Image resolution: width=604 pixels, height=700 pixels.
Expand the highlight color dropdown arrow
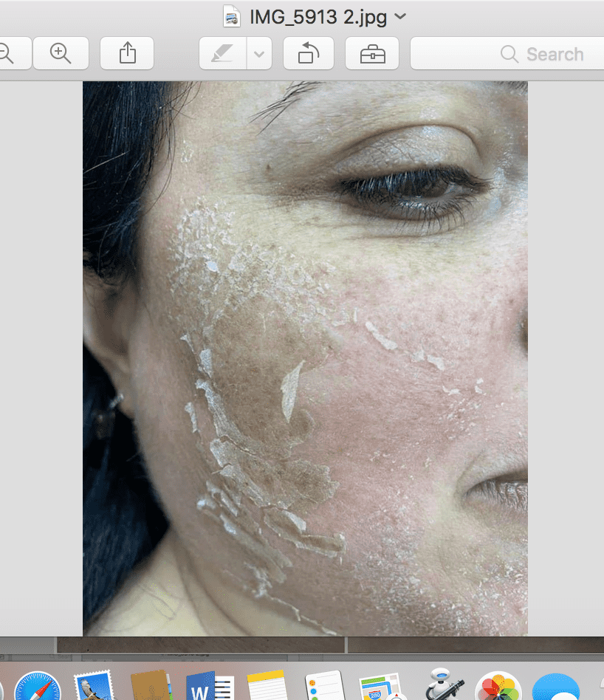point(259,54)
